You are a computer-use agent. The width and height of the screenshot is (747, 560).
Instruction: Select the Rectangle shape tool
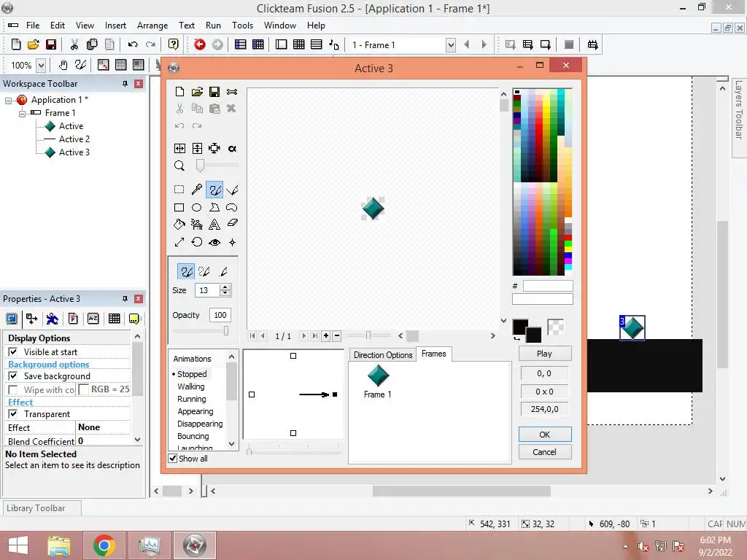pos(179,207)
